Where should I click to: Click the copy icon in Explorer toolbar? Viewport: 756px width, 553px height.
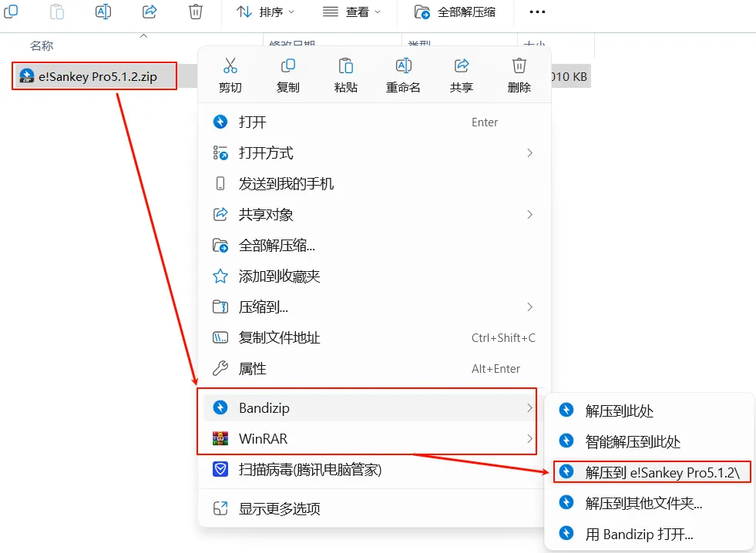click(x=11, y=11)
